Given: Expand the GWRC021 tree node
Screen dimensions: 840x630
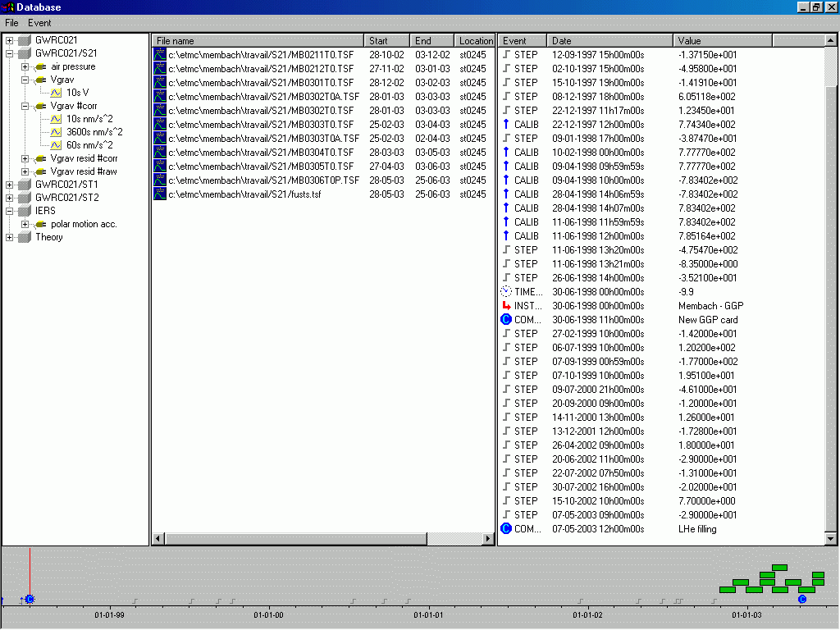Looking at the screenshot, I should (10, 40).
